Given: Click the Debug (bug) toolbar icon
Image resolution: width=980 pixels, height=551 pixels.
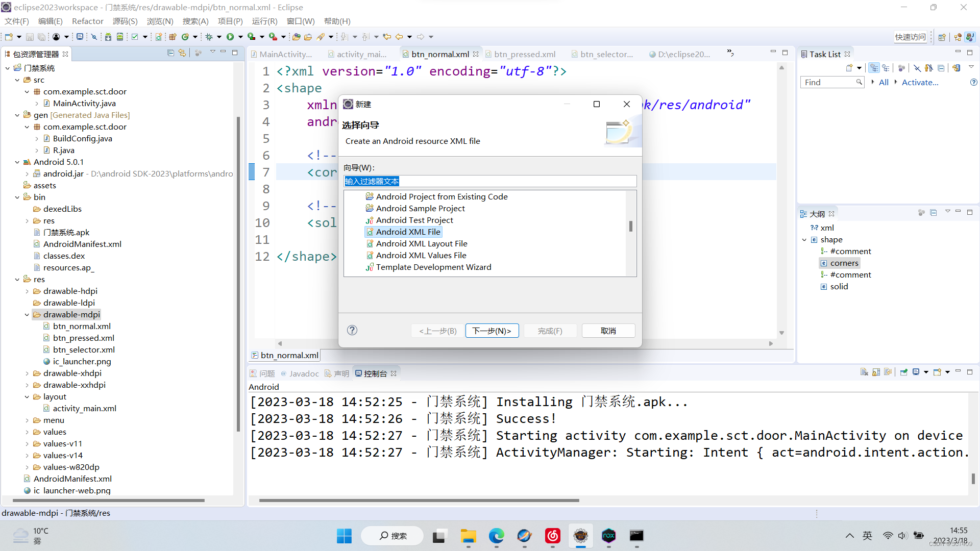Looking at the screenshot, I should [x=209, y=37].
